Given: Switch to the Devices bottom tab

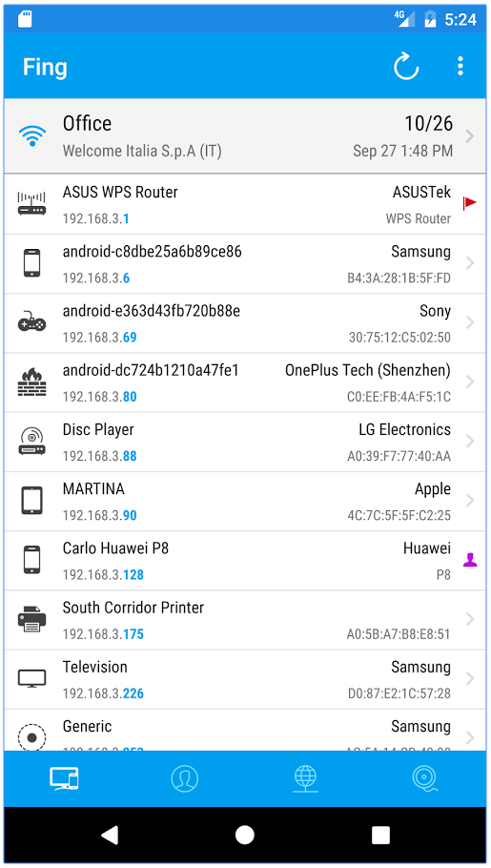Looking at the screenshot, I should (64, 778).
